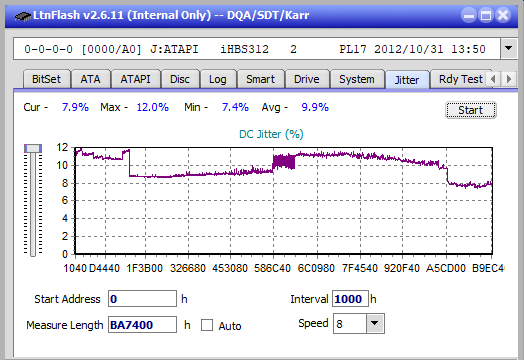The width and height of the screenshot is (524, 360).
Task: Go to the Drive tab
Action: pyautogui.click(x=307, y=79)
